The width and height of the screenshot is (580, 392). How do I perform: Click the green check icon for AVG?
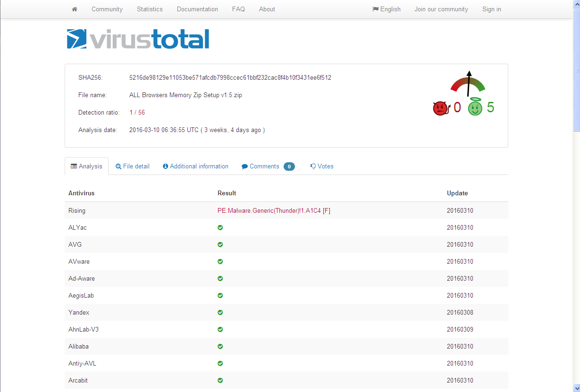point(220,244)
